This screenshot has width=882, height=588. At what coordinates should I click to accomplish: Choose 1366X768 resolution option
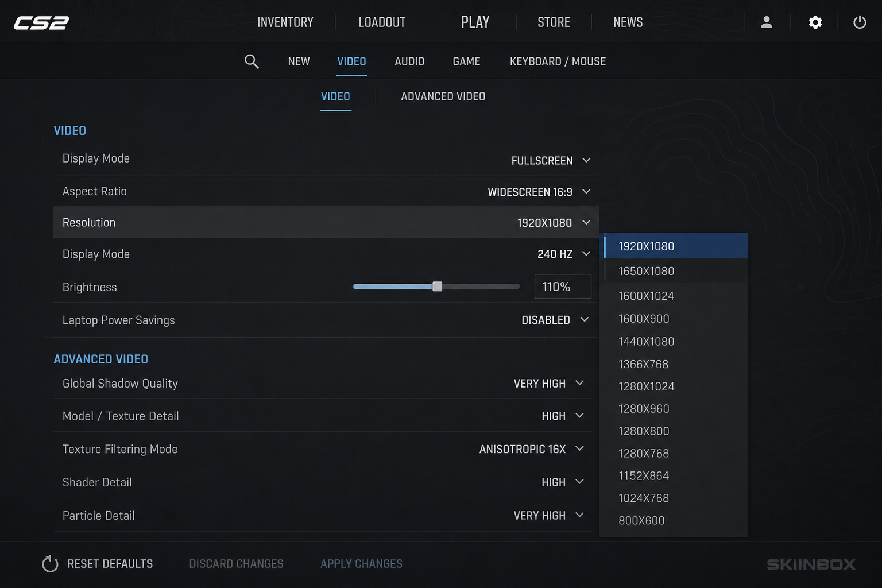tap(674, 364)
